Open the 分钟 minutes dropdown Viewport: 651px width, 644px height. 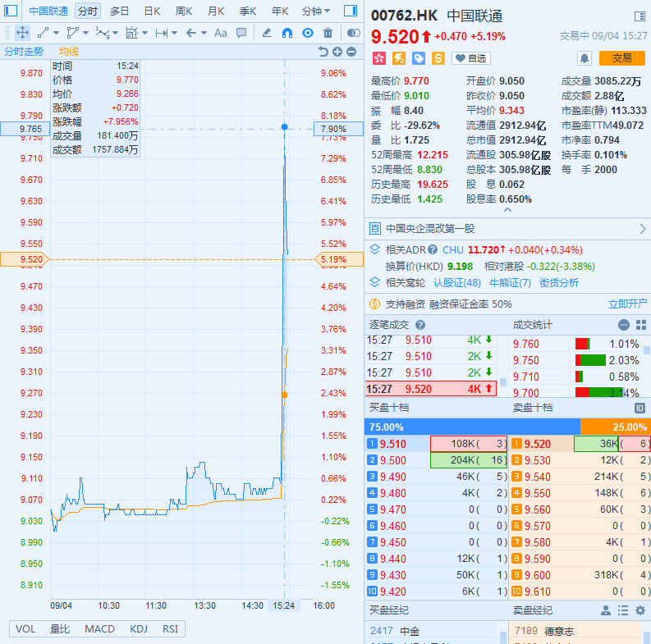click(x=316, y=11)
